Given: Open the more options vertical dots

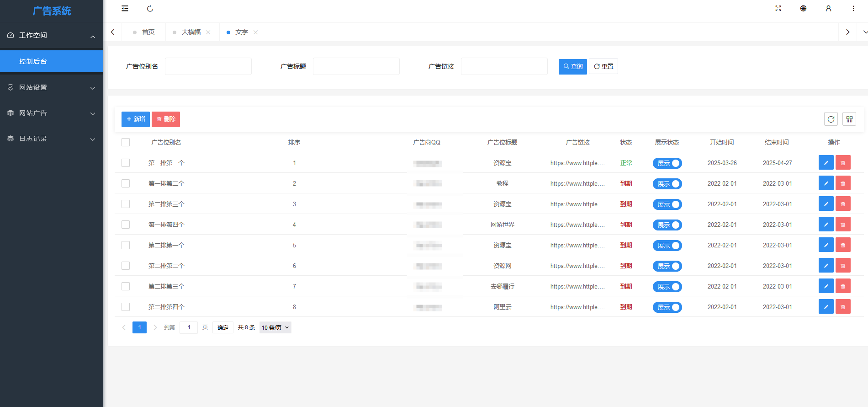Looking at the screenshot, I should (x=853, y=8).
